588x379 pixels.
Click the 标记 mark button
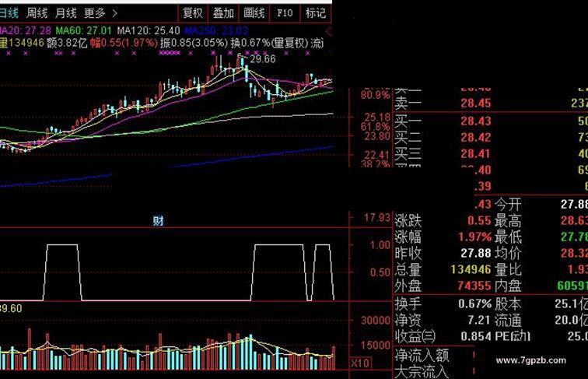(x=315, y=13)
